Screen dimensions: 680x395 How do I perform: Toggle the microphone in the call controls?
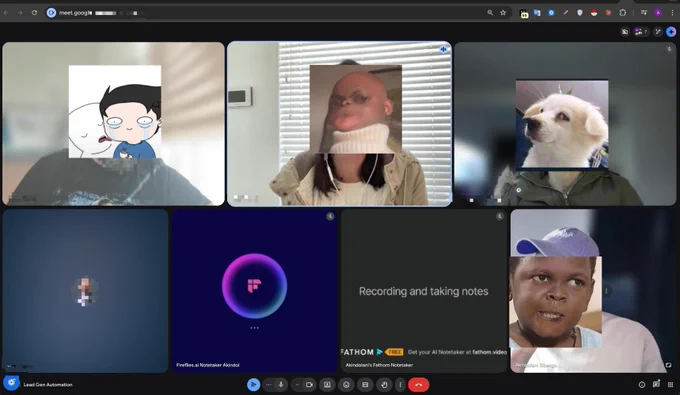pyautogui.click(x=281, y=385)
